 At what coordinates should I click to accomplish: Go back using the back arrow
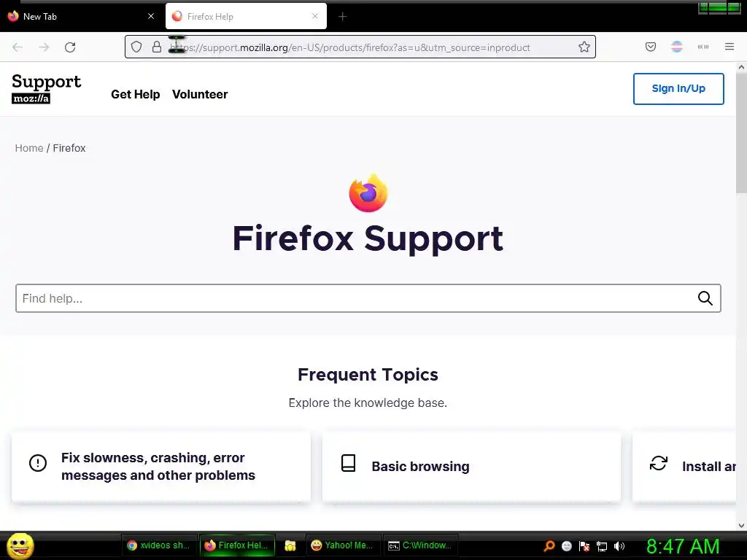tap(18, 47)
